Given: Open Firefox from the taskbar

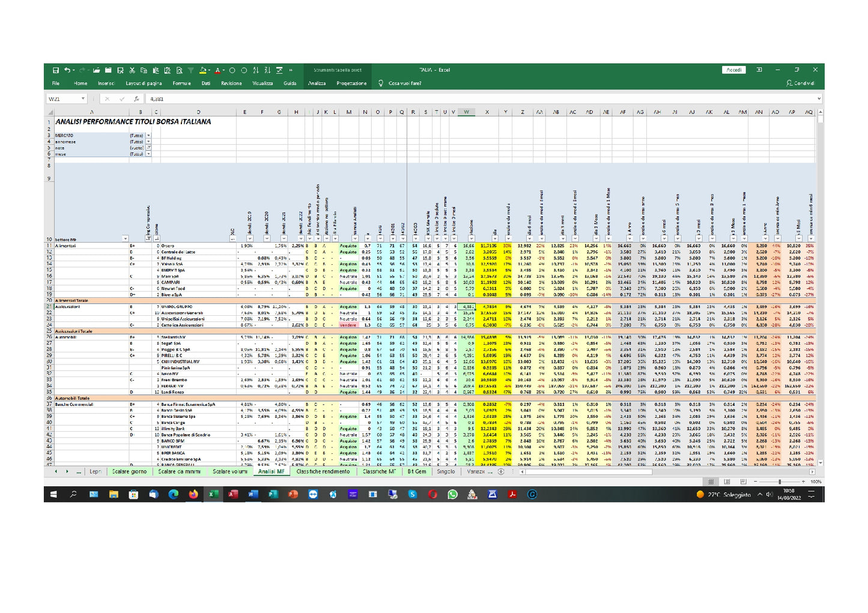Looking at the screenshot, I should (x=193, y=495).
